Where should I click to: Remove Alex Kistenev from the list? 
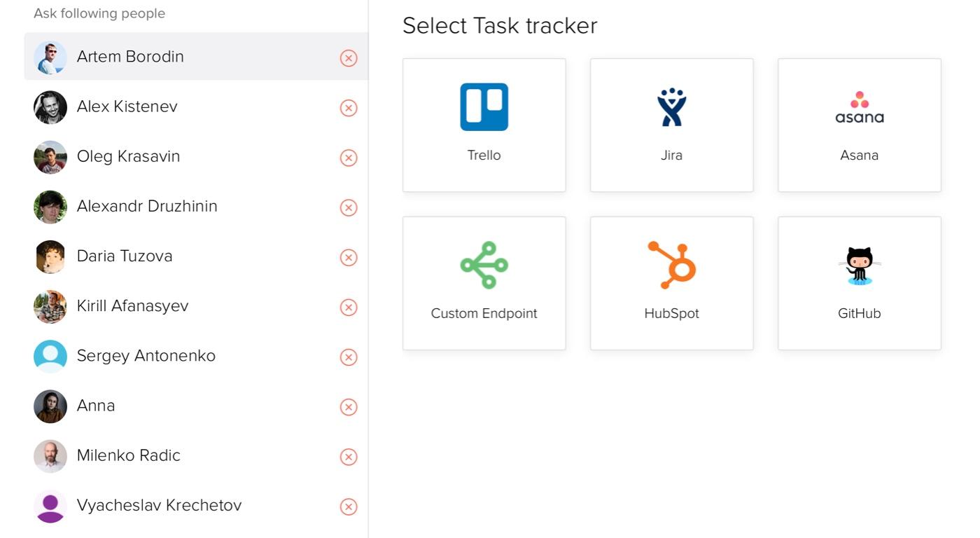(x=349, y=108)
